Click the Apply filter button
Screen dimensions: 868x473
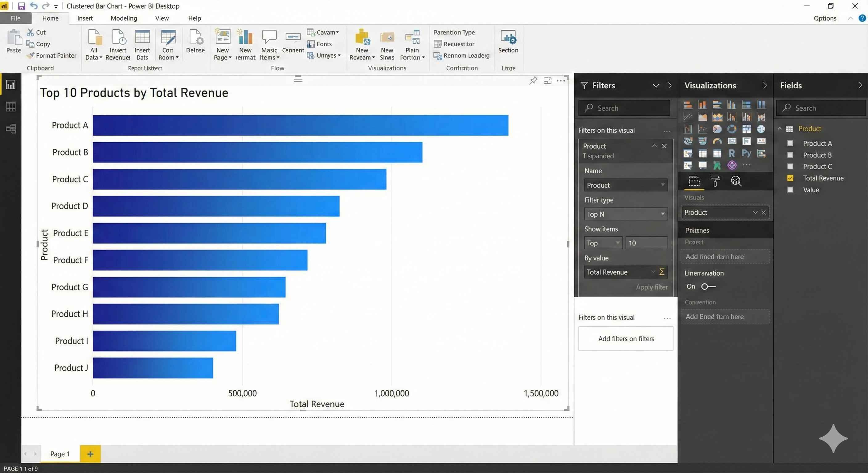pyautogui.click(x=651, y=287)
